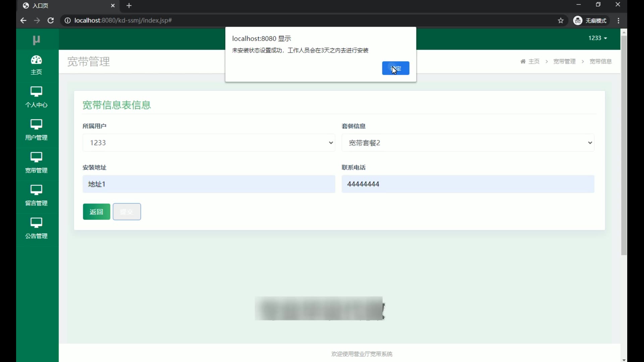Click inside the 安装地址 input field
This screenshot has height=362, width=644.
click(209, 184)
